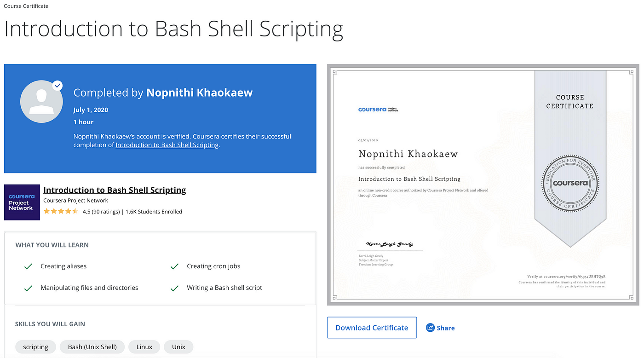644x358 pixels.
Task: Click the COURSE CERTIFICATE ribbon label
Action: pos(570,102)
